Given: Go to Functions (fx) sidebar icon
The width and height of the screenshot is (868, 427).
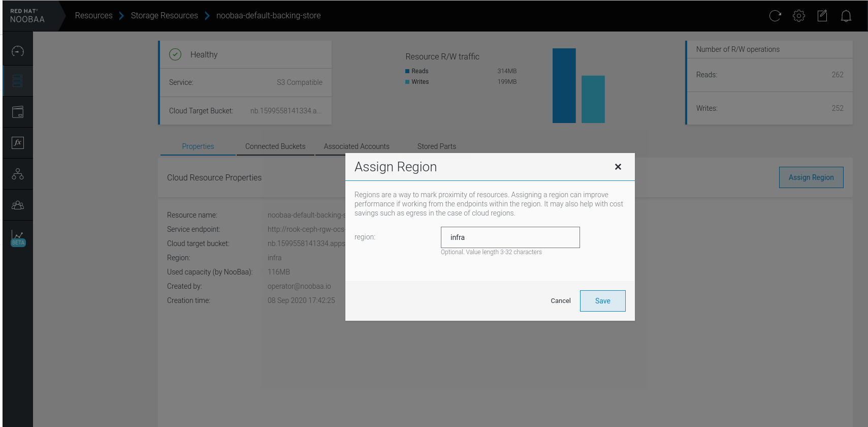Looking at the screenshot, I should tap(18, 143).
